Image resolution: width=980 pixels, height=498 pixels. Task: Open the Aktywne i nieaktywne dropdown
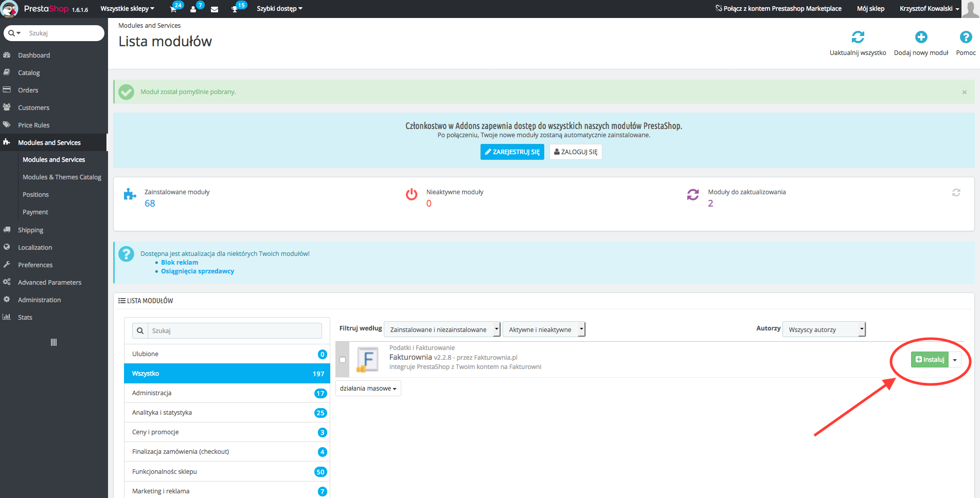click(544, 329)
